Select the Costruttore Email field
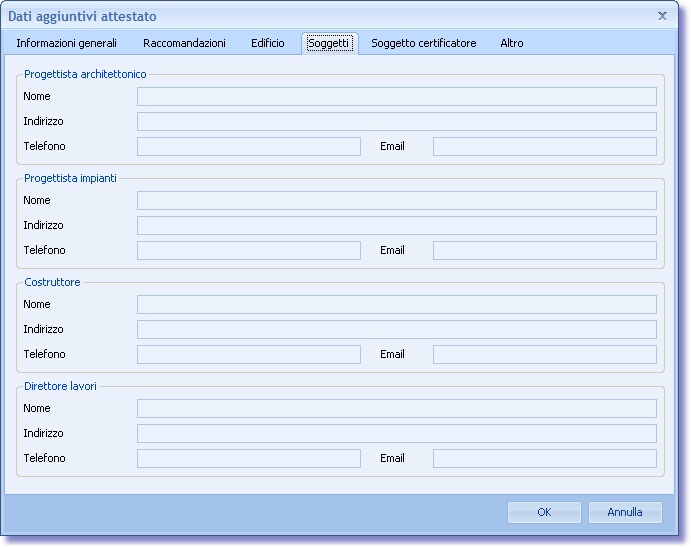 click(545, 354)
